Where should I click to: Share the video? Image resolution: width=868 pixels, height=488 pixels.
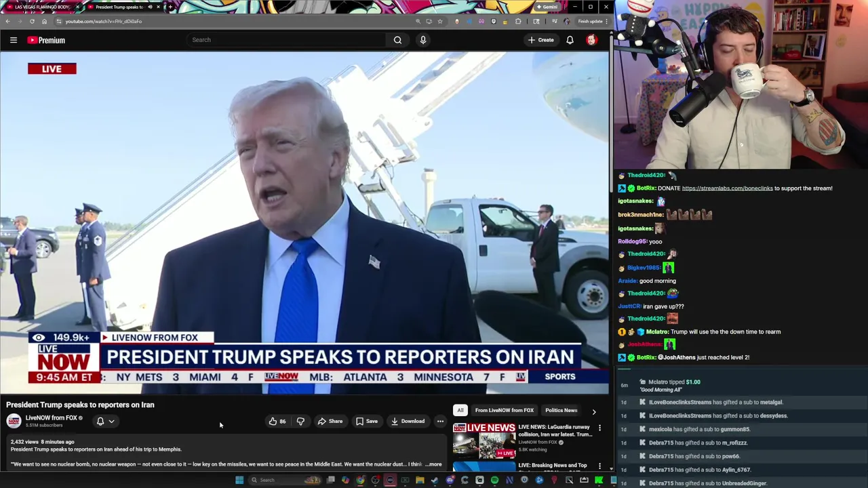pyautogui.click(x=330, y=422)
